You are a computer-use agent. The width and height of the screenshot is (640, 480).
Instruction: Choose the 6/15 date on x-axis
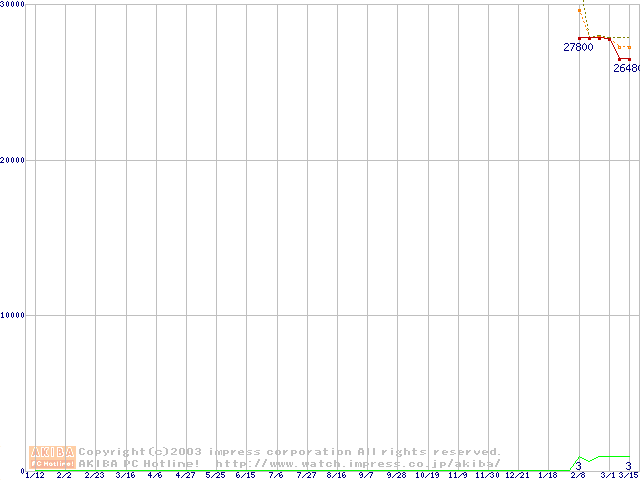pyautogui.click(x=246, y=476)
